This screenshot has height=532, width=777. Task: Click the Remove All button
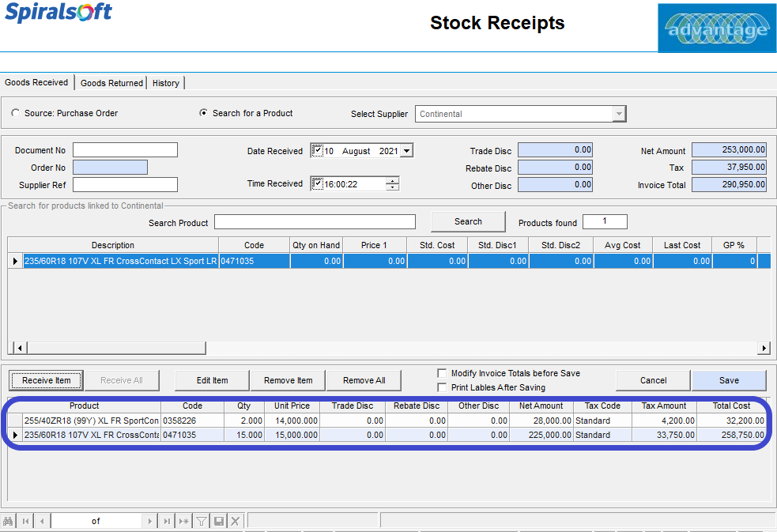point(364,380)
